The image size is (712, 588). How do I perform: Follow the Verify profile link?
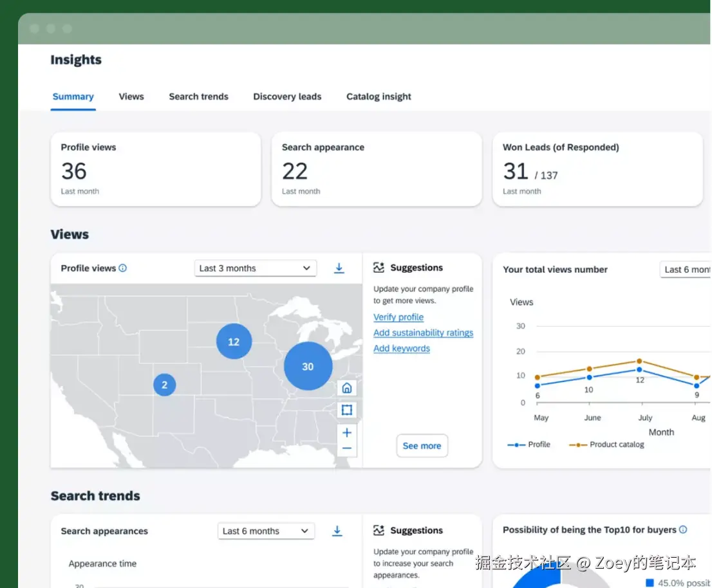point(398,317)
